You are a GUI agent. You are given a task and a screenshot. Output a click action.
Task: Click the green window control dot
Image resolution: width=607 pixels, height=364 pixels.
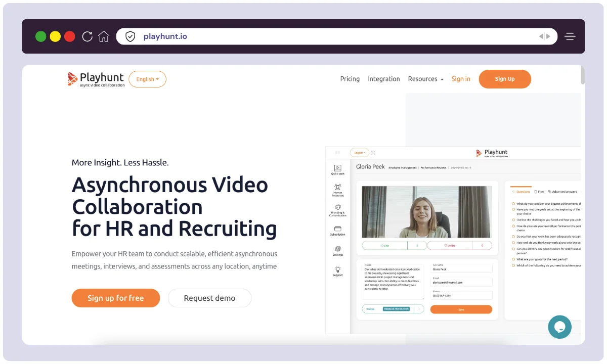(40, 36)
